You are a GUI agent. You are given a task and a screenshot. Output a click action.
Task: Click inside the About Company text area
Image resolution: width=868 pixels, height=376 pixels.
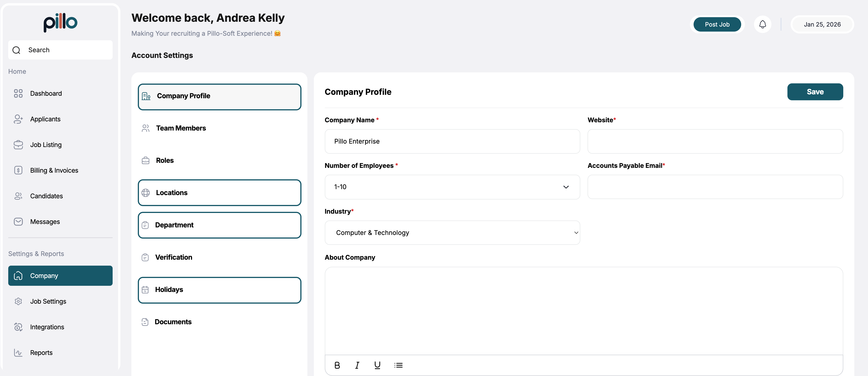(584, 311)
